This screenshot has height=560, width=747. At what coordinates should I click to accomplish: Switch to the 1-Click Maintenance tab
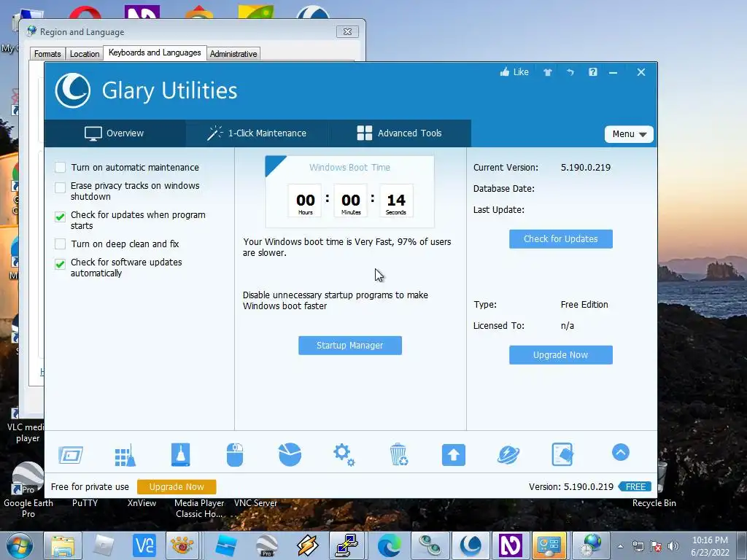pyautogui.click(x=258, y=133)
